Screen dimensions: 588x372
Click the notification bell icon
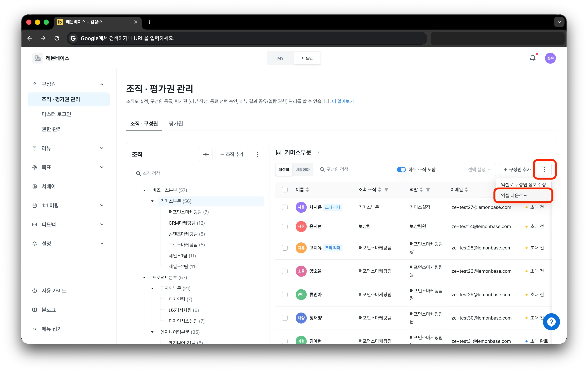[x=532, y=58]
